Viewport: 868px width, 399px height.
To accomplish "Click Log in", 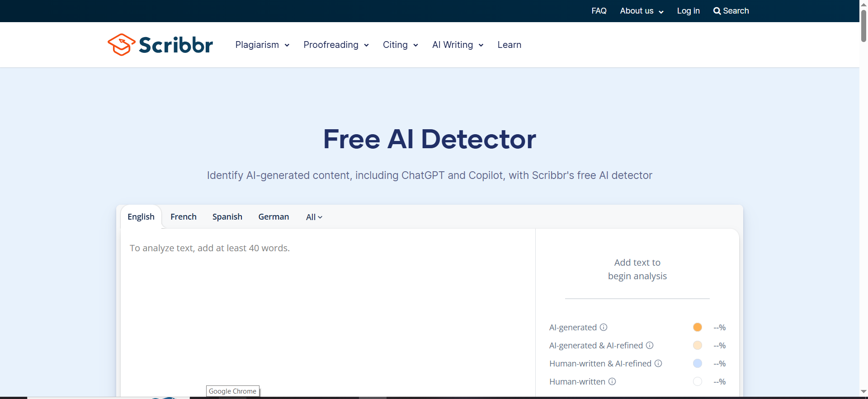I will coord(689,11).
